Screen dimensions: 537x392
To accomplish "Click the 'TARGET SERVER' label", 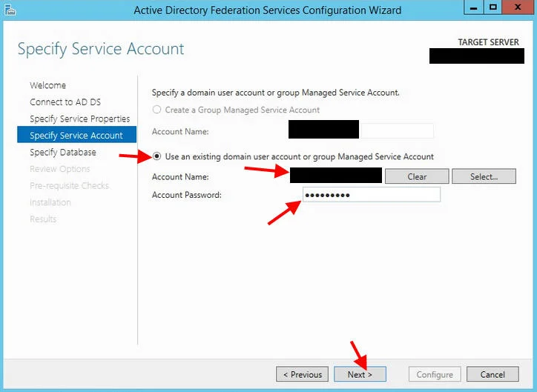I will tap(488, 42).
